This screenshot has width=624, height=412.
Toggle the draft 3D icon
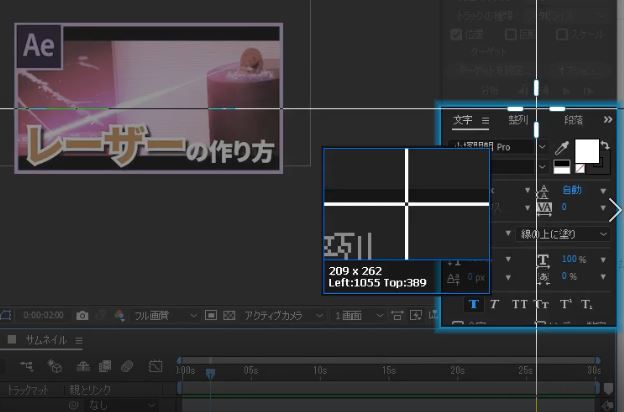click(55, 366)
